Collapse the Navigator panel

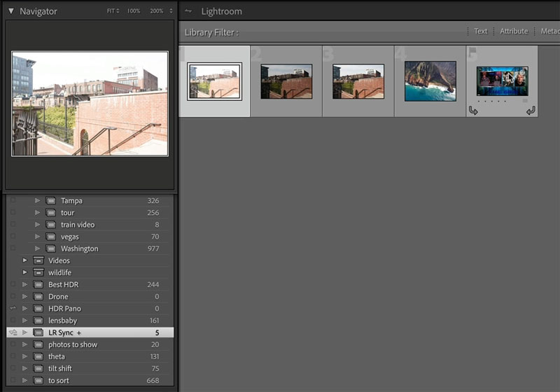tap(11, 11)
